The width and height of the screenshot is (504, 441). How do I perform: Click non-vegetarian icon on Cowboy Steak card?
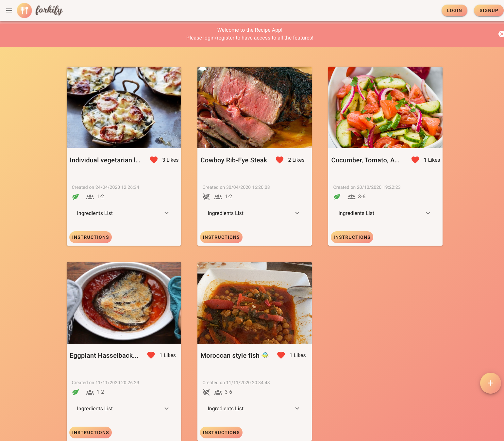point(206,197)
